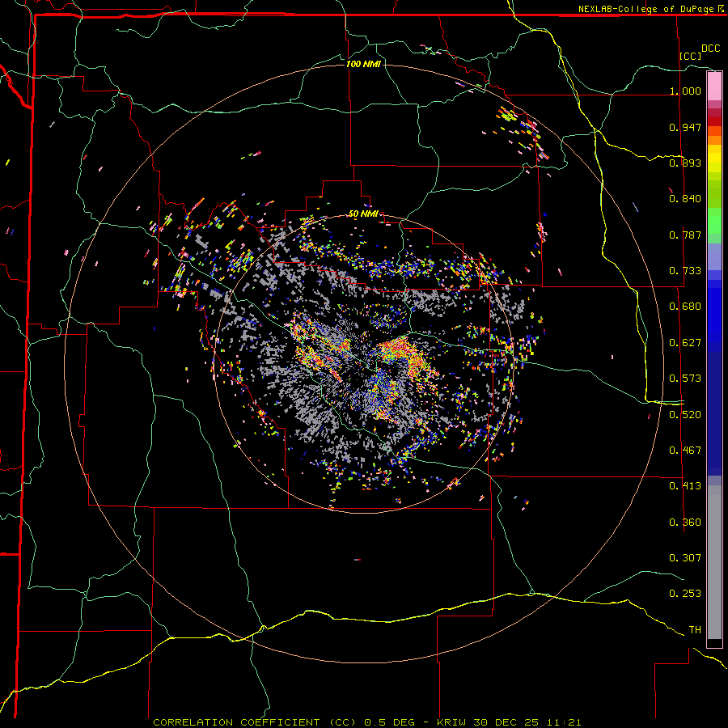This screenshot has height=728, width=728.
Task: Click the [CC] legend label
Action: [690, 56]
